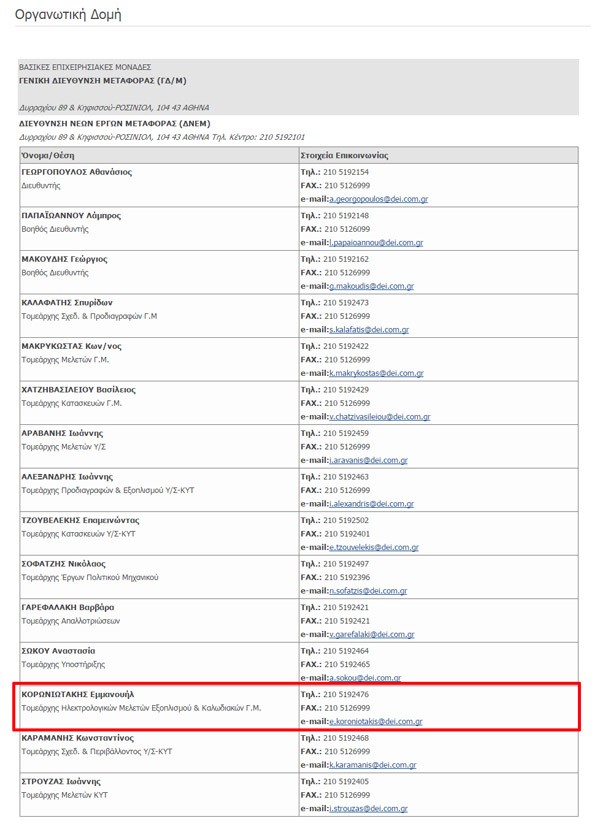Select the name ΣΩΚΟΥ Αναστασία
Screen dimensions: 600x821
tap(58, 650)
